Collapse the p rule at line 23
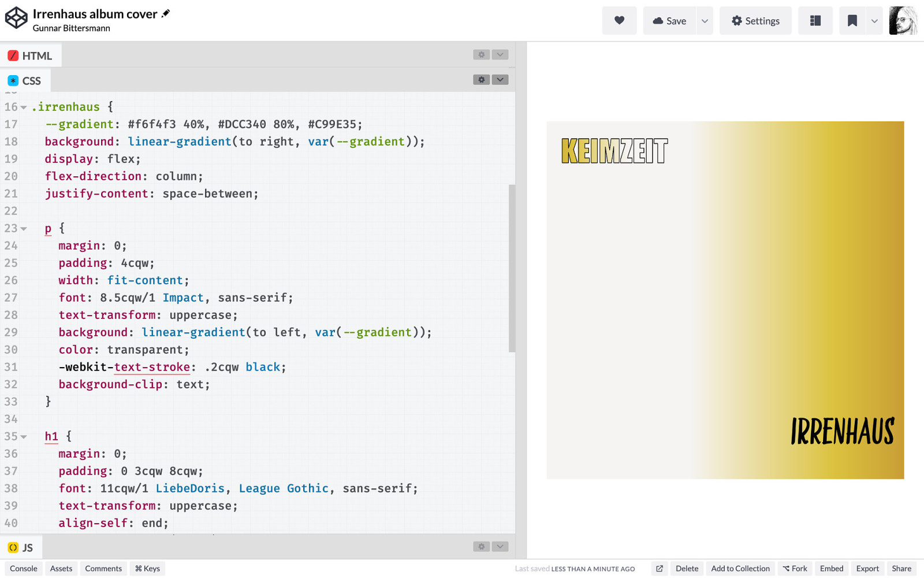Viewport: 924px width, 578px height. (x=24, y=229)
